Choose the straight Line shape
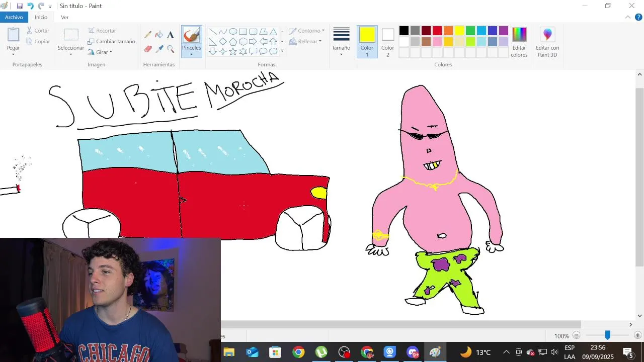644x362 pixels. (x=213, y=31)
